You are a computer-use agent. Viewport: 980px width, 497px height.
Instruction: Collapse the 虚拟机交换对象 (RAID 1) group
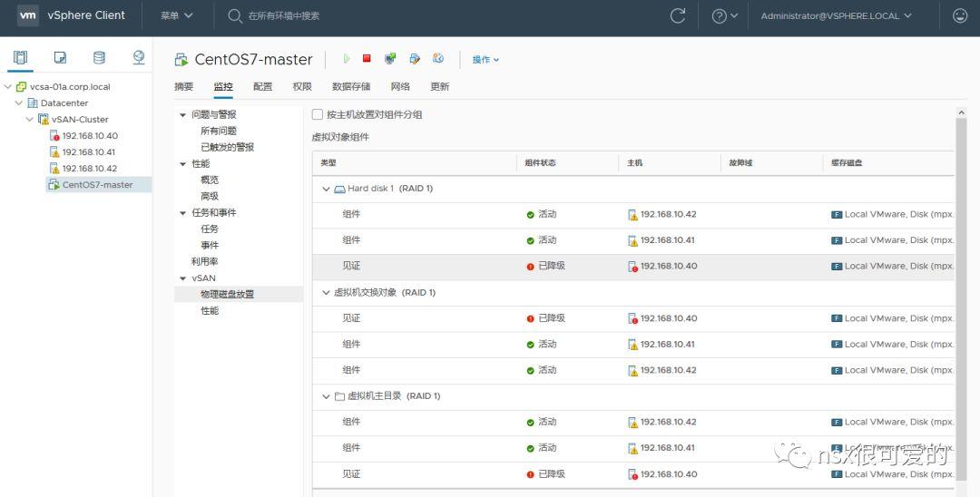pos(326,292)
